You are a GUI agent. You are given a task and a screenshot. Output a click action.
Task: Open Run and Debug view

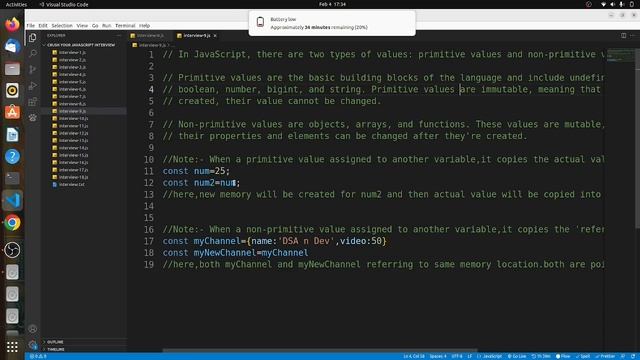pos(33,85)
